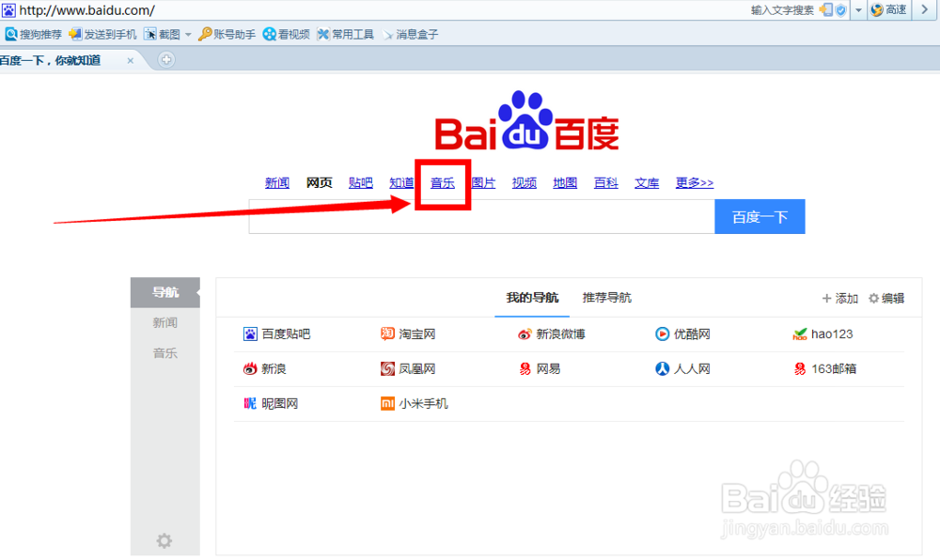
Task: Click the 优酷网 play icon
Action: pyautogui.click(x=662, y=334)
